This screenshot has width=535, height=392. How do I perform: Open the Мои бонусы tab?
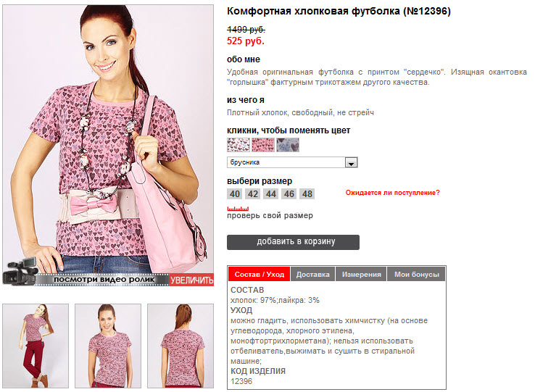click(x=416, y=275)
